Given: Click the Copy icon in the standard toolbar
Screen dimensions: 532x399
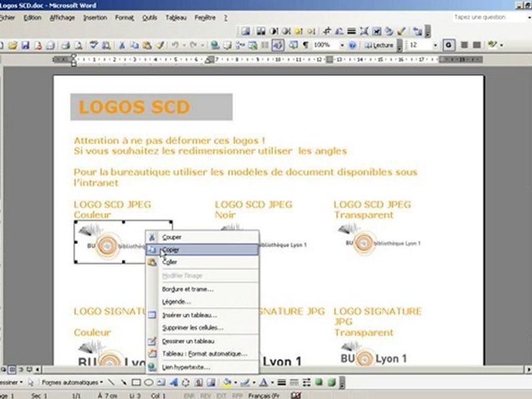Looking at the screenshot, I should click(134, 45).
